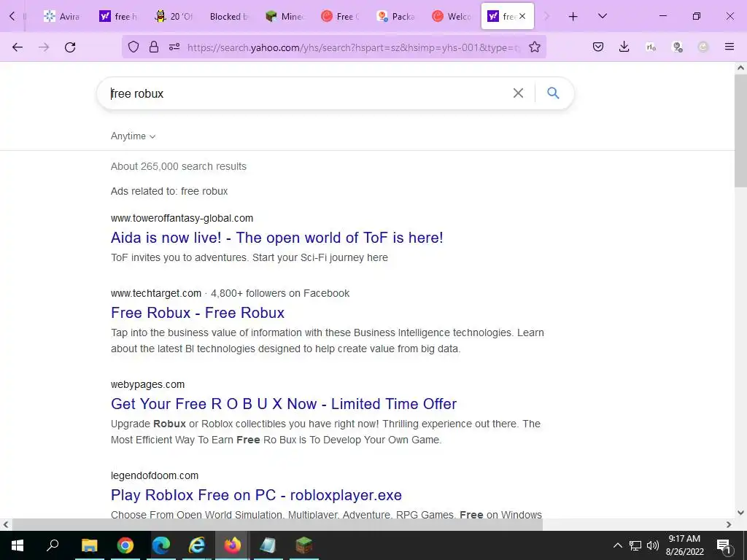
Task: Switch to the "20 'Of" tab
Action: 174,17
